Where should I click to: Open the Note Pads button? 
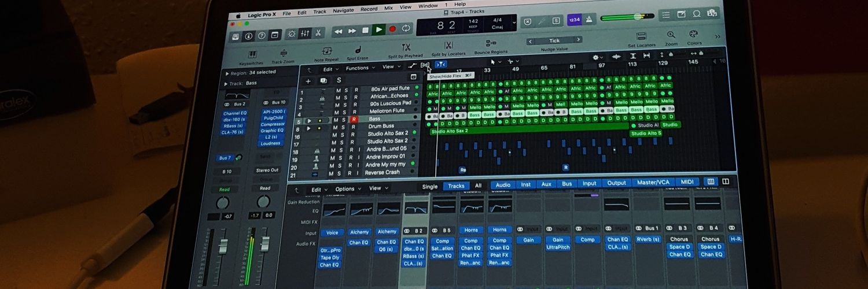[681, 14]
